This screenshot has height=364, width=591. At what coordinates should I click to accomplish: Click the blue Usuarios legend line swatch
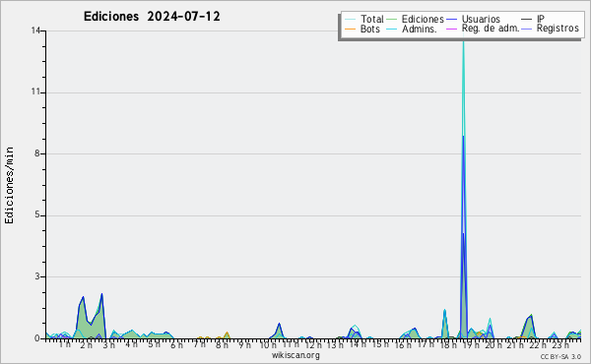pos(451,19)
